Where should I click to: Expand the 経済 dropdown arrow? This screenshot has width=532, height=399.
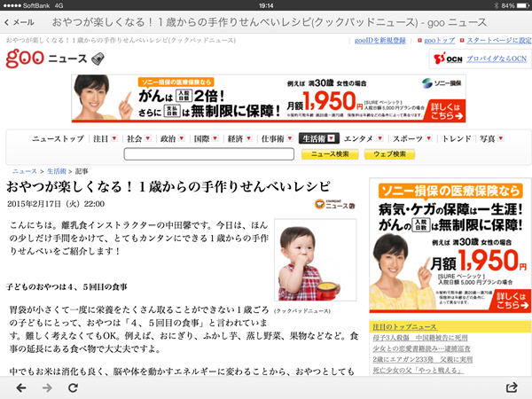click(248, 138)
